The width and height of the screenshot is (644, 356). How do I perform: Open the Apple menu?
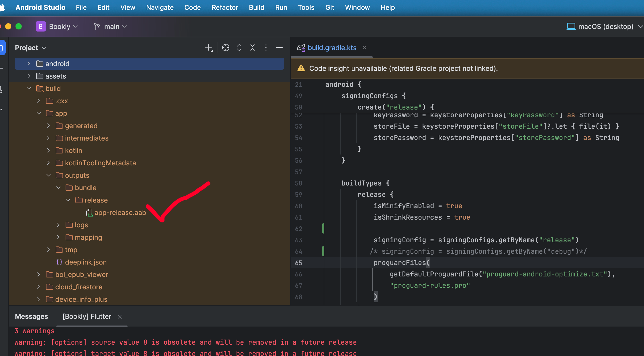(3, 7)
